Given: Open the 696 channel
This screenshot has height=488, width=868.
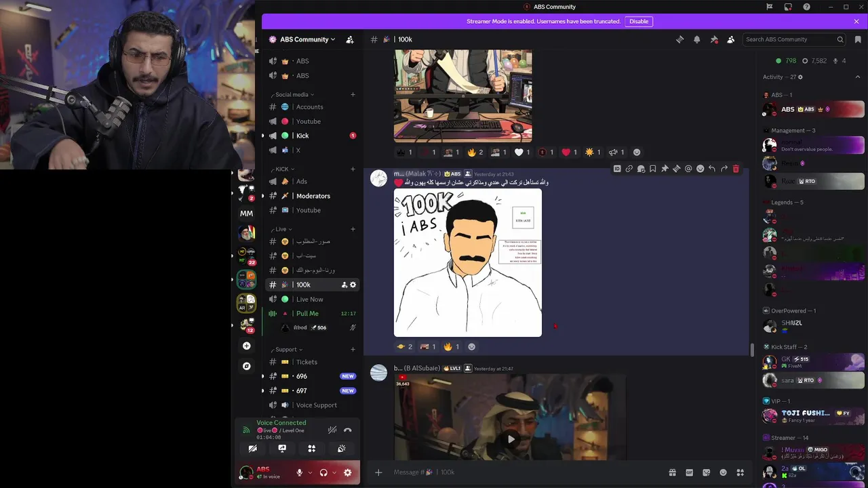Looking at the screenshot, I should pyautogui.click(x=313, y=376).
